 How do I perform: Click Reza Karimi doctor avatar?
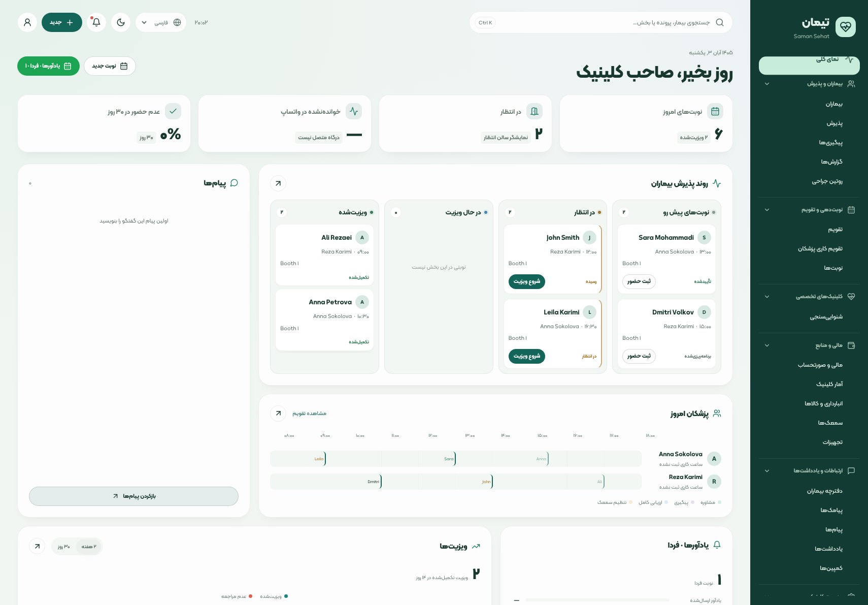click(x=714, y=482)
